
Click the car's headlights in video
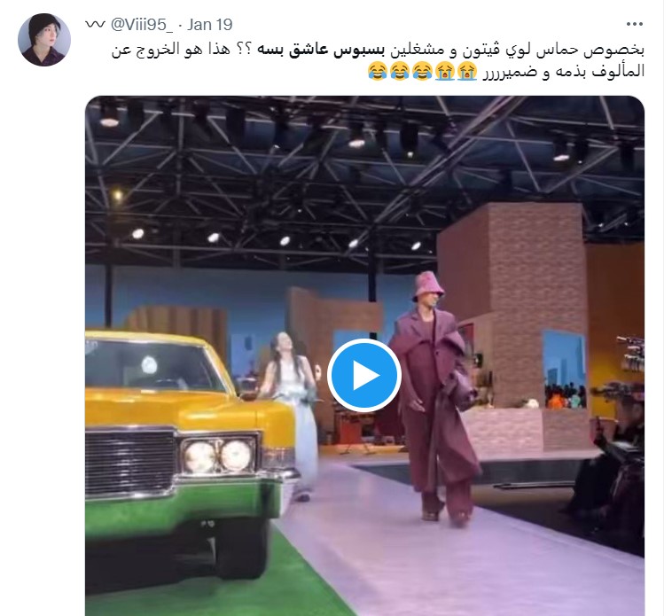click(219, 456)
